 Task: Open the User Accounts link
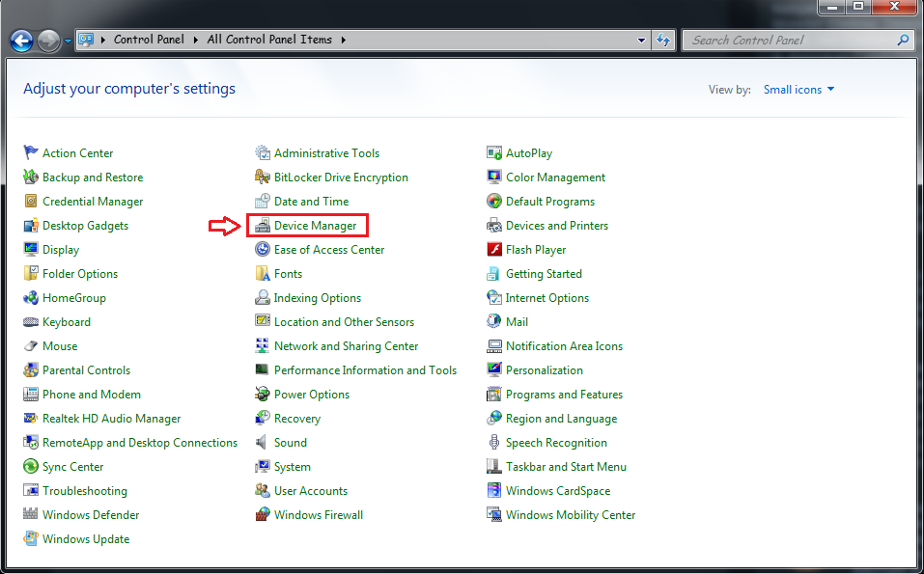(311, 491)
